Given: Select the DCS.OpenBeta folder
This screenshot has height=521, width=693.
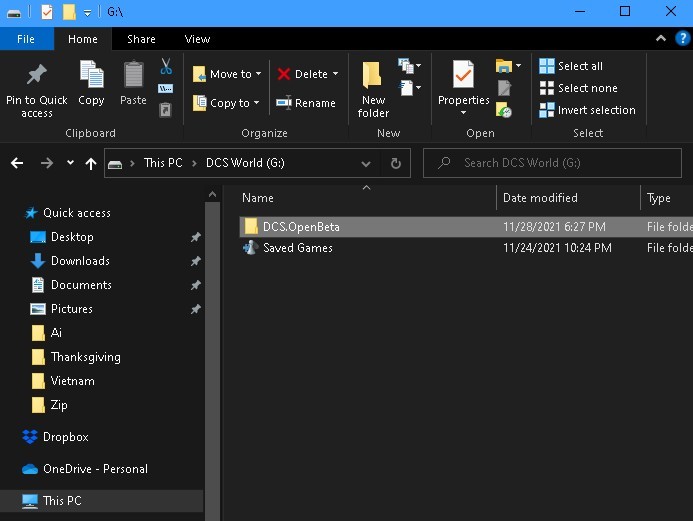Looking at the screenshot, I should 466,227.
